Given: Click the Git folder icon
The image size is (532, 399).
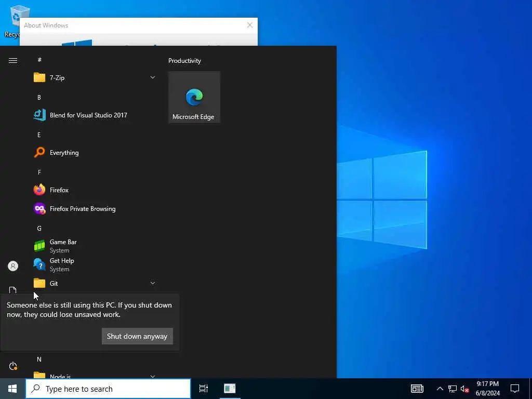Looking at the screenshot, I should 39,283.
